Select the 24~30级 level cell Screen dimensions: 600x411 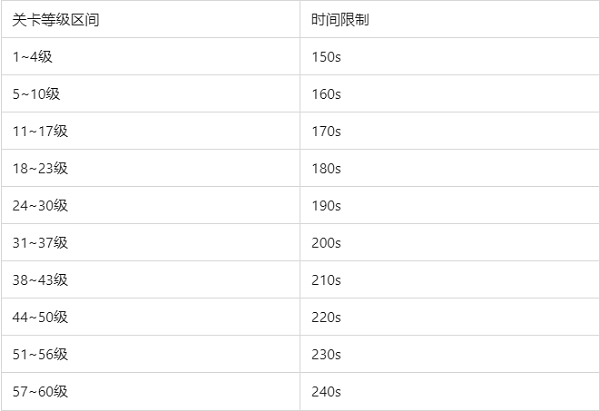40,205
